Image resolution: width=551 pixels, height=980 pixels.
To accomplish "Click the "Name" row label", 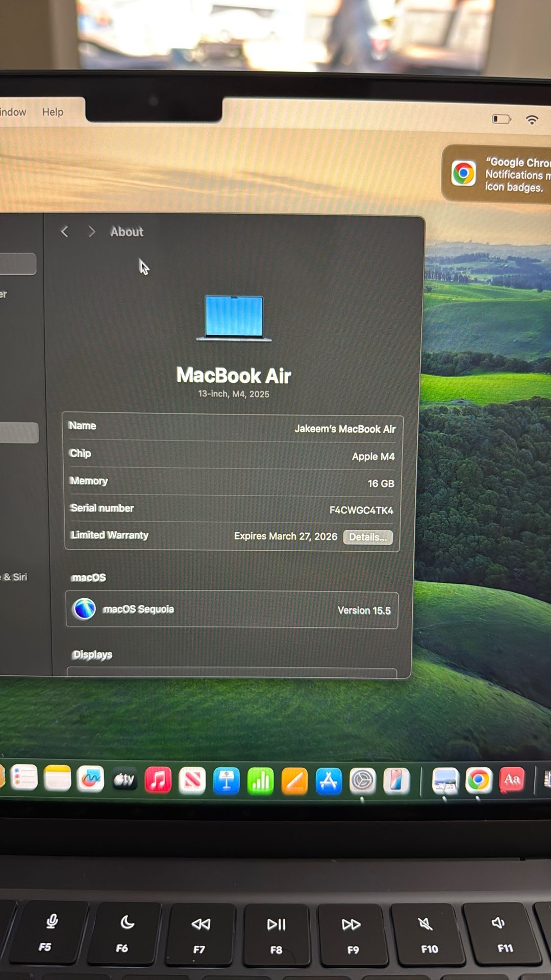I will tap(82, 426).
